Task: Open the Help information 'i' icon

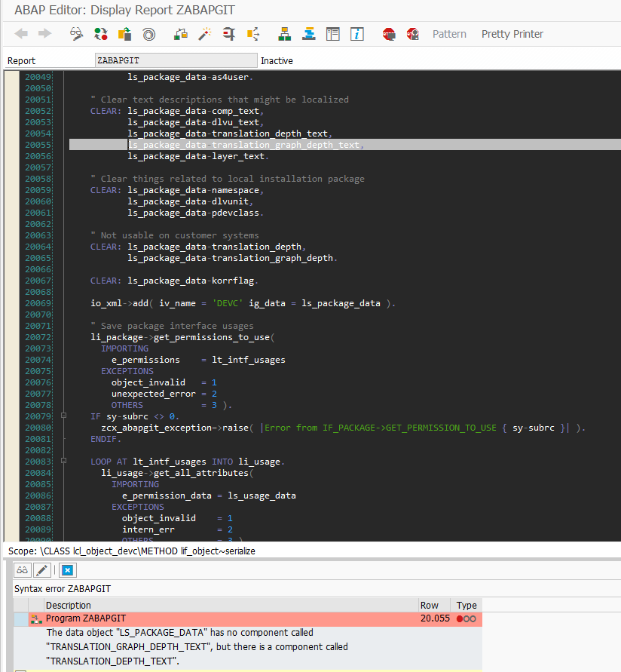Action: 356,34
